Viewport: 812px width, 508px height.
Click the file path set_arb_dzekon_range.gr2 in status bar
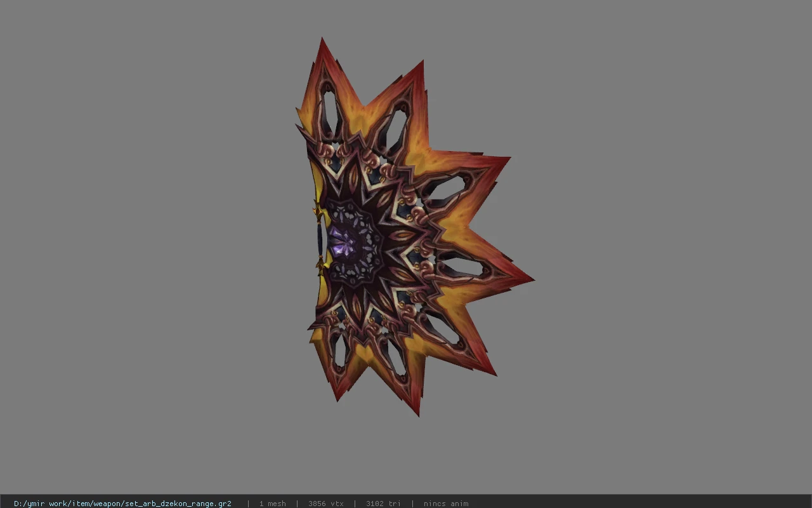point(122,504)
